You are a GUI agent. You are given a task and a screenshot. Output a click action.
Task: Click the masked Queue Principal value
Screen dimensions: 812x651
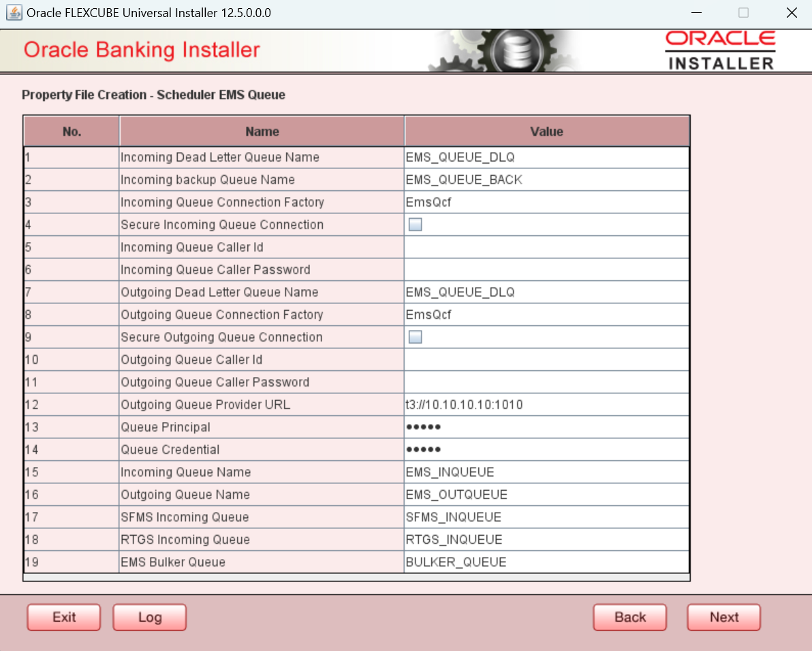click(546, 427)
